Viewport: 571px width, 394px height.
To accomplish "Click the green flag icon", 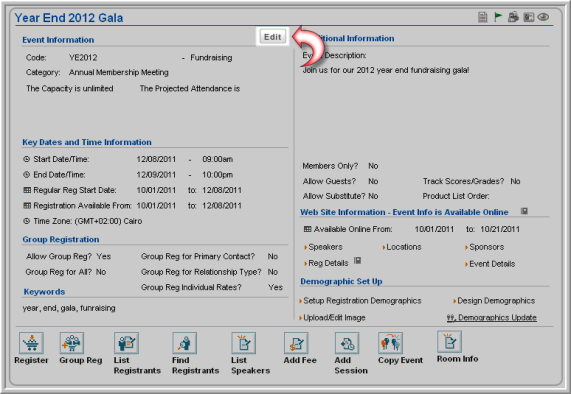I will pyautogui.click(x=497, y=17).
